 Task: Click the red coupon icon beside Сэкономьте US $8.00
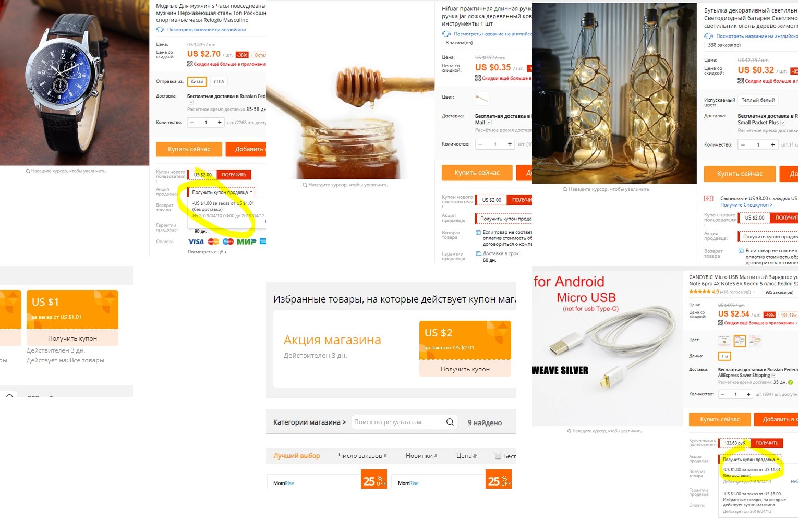[x=709, y=198]
